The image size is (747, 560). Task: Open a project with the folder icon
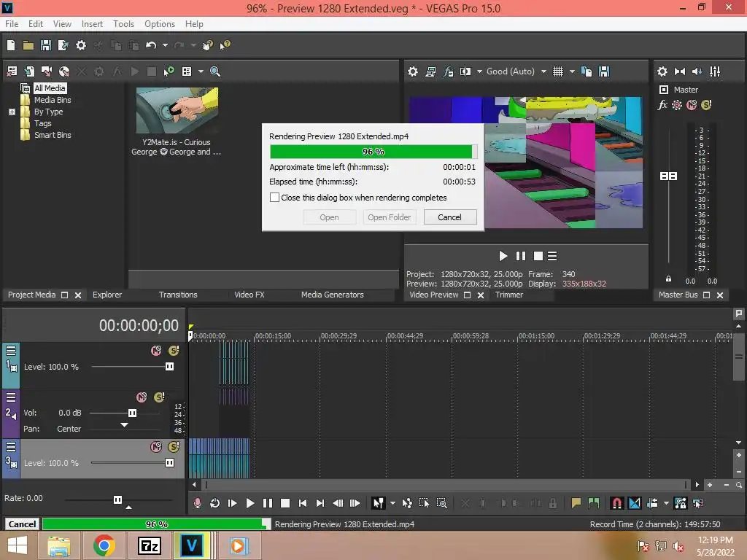click(x=28, y=45)
